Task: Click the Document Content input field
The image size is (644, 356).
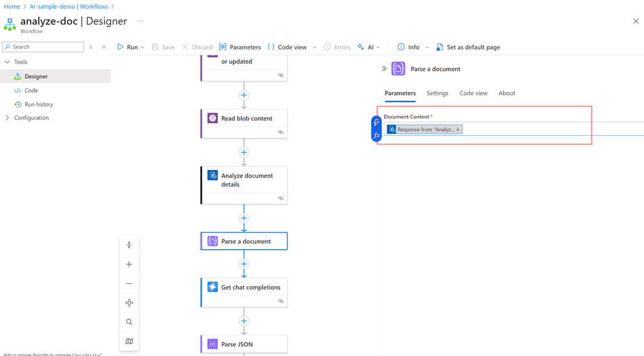Action: [514, 129]
